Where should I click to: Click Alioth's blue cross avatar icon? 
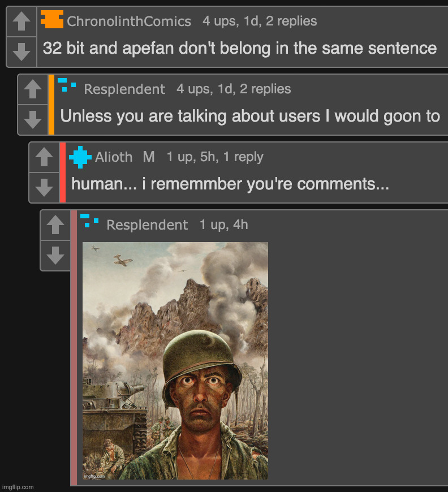point(80,157)
